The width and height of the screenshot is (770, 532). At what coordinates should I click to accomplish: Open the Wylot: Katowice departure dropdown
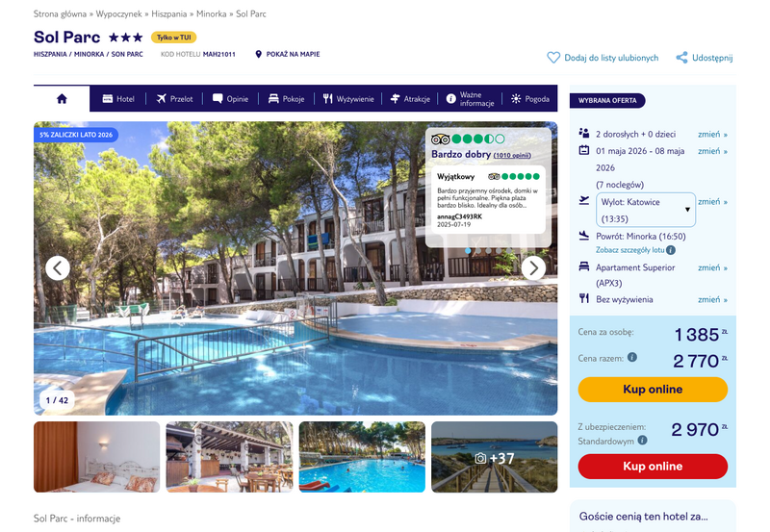tap(645, 210)
